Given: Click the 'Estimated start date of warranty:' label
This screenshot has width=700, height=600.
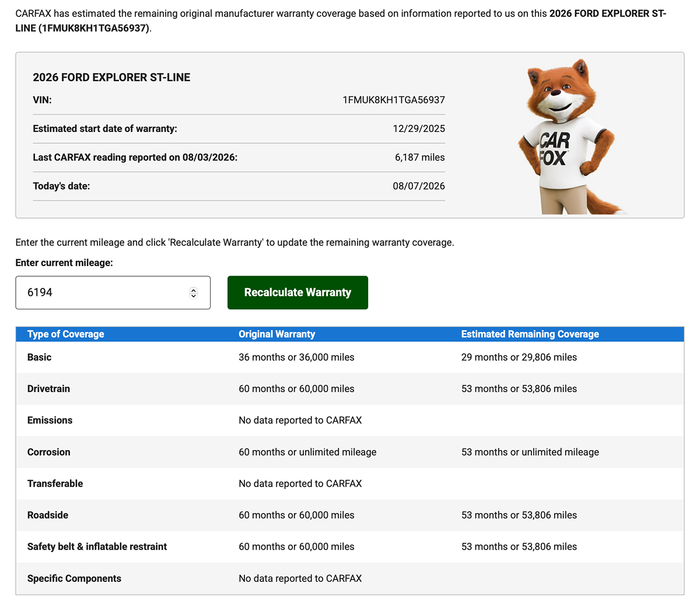Looking at the screenshot, I should click(105, 128).
